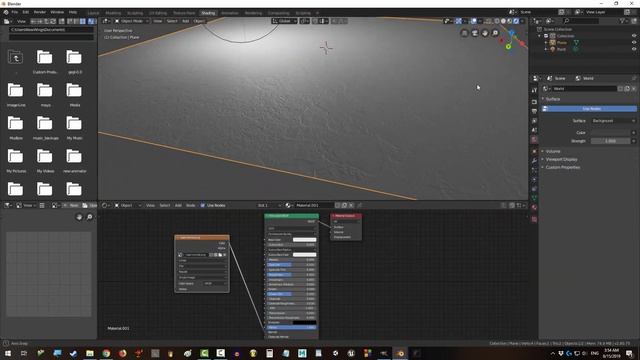This screenshot has height=360, width=640.
Task: Expand the Point light in outliner
Action: click(x=546, y=49)
